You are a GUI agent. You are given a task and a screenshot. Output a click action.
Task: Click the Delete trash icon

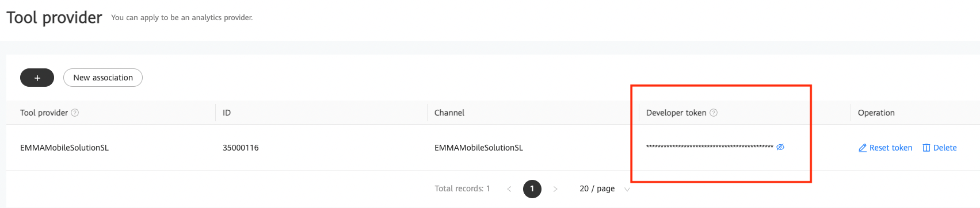click(926, 148)
